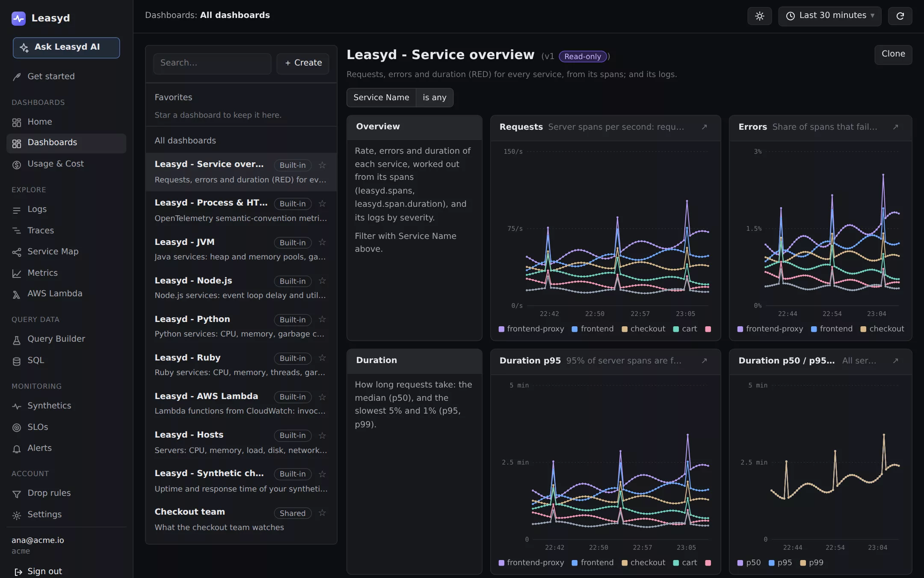Open Get started page
924x578 pixels.
[x=66, y=77]
